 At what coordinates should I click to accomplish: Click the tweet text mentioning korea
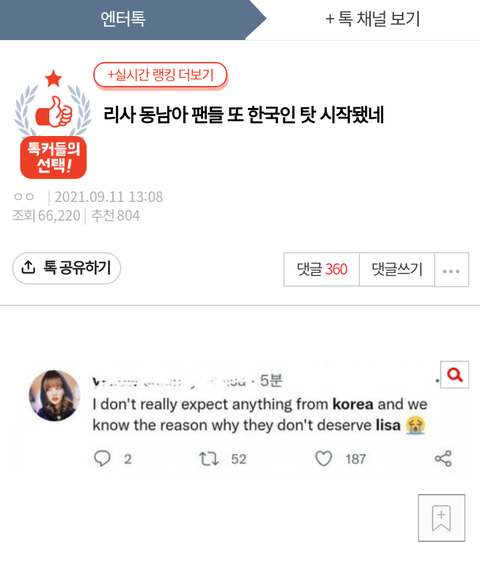[x=260, y=415]
